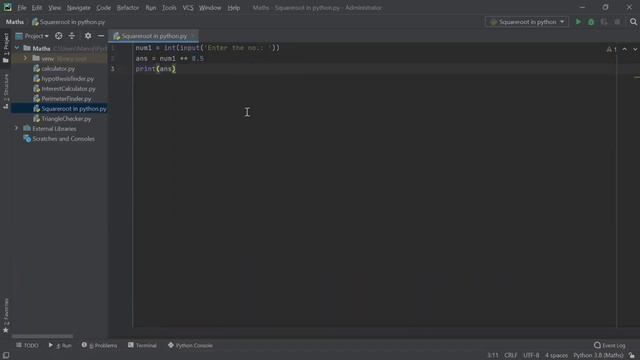Image resolution: width=640 pixels, height=360 pixels.
Task: Switch Python 3.8 (Maths) interpreter
Action: pos(598,355)
